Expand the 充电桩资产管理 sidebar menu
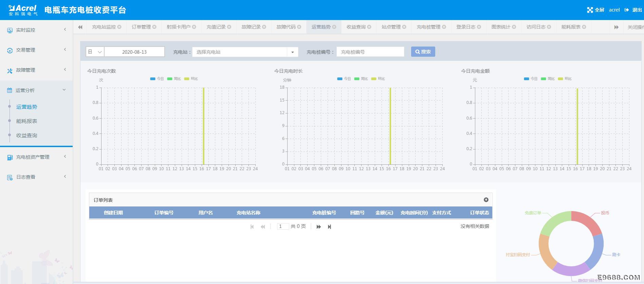 pos(65,157)
